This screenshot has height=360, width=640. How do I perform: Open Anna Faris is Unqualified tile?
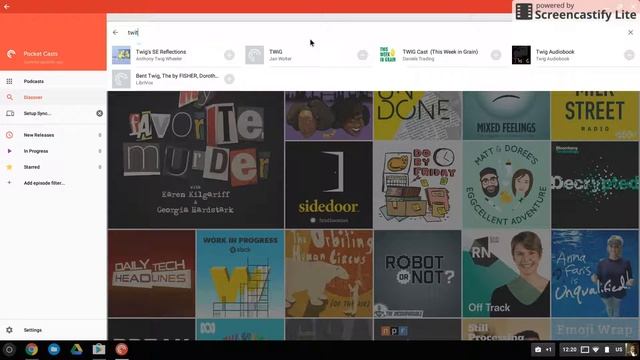coord(595,273)
